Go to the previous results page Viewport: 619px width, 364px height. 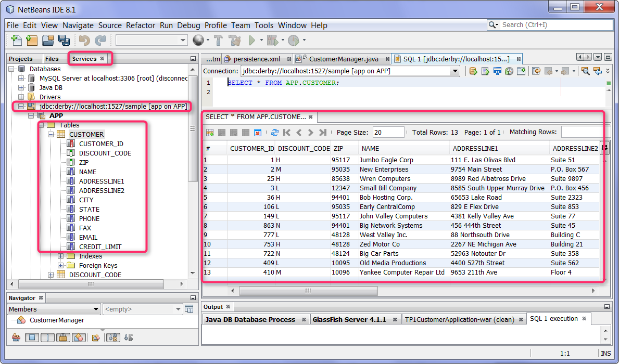click(x=299, y=133)
